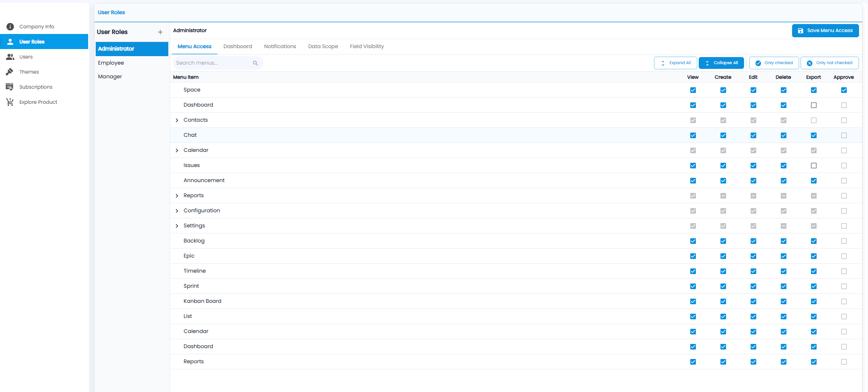
Task: Toggle View checkbox for Space
Action: click(693, 90)
